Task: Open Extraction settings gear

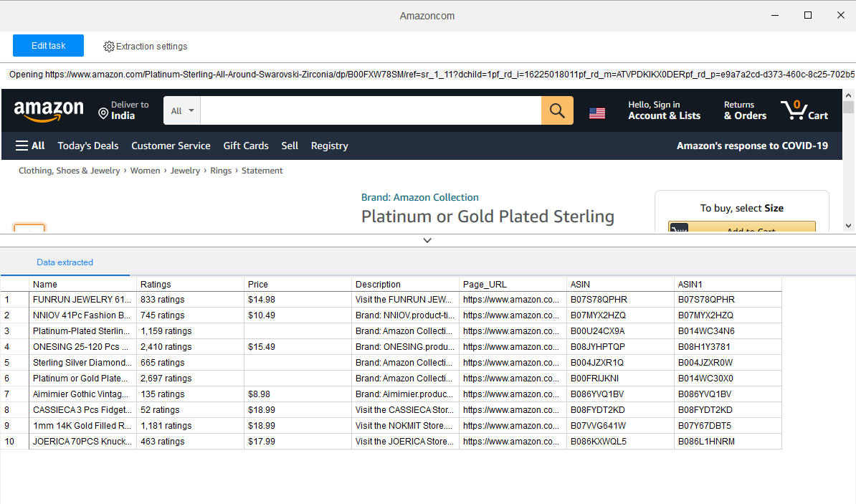Action: click(x=109, y=47)
